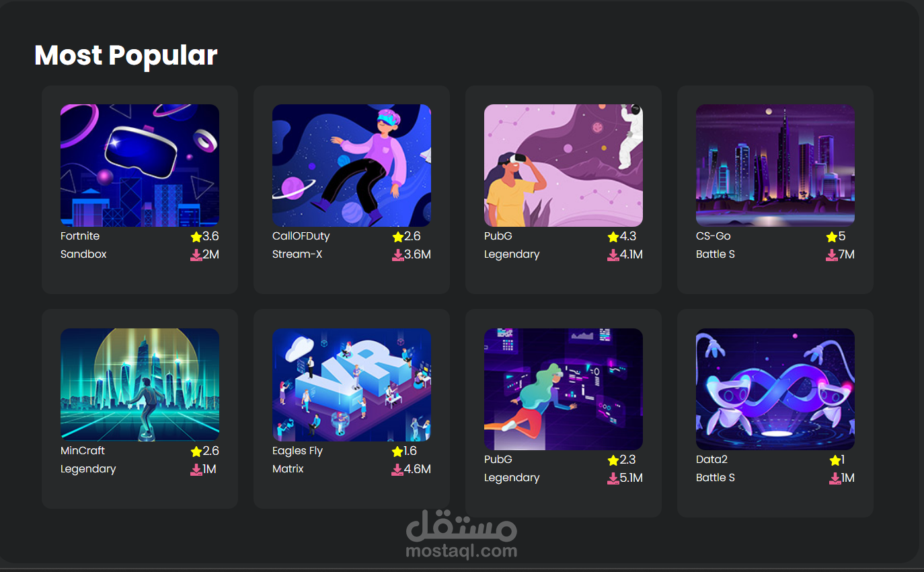
Task: Click the download icon beside 2M on Fortnite
Action: point(196,255)
